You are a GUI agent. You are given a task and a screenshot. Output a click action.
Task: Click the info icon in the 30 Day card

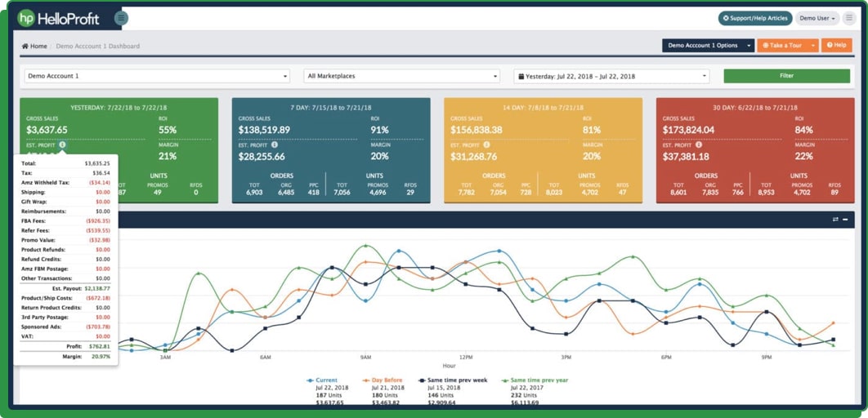click(x=699, y=145)
